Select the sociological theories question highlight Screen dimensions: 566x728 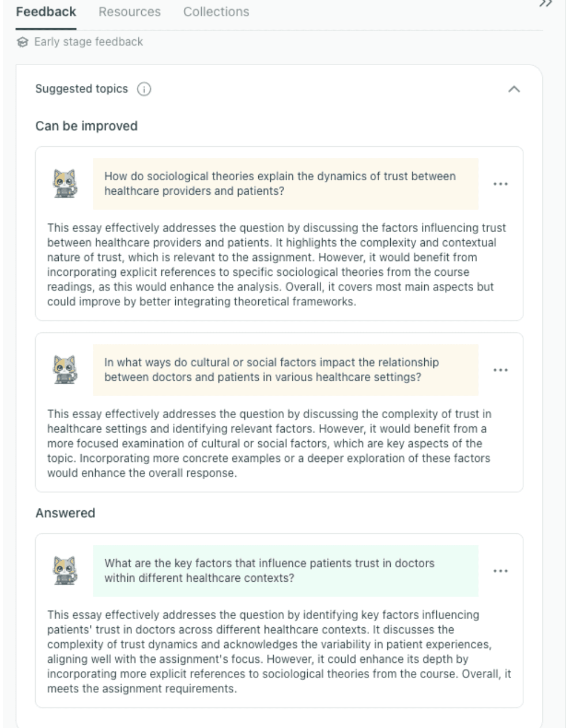pyautogui.click(x=286, y=184)
